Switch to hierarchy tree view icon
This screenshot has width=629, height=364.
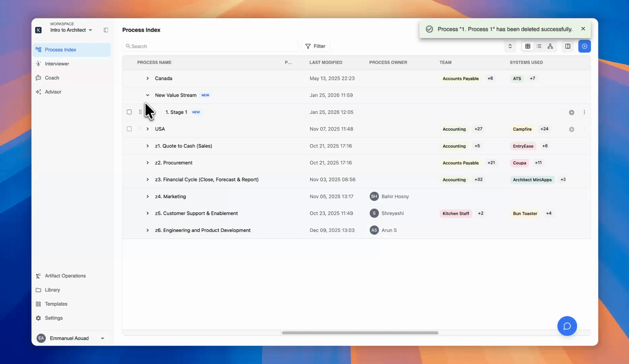point(550,46)
